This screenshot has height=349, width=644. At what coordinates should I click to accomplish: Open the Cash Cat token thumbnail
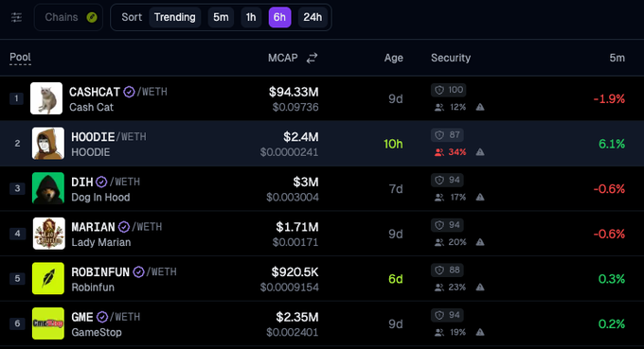click(46, 98)
